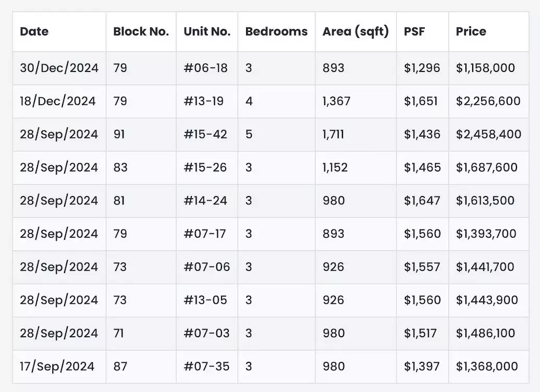
Task: Select the $1,393,700 price cell
Action: (x=489, y=234)
